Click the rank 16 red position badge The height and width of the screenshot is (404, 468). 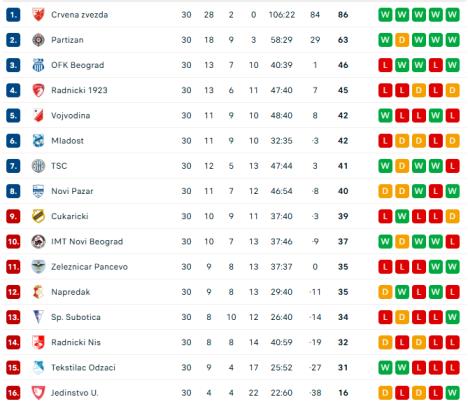tap(13, 393)
